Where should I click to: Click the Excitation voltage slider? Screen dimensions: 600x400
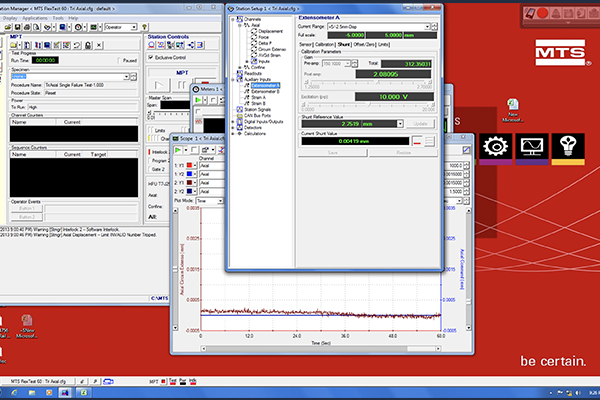369,104
